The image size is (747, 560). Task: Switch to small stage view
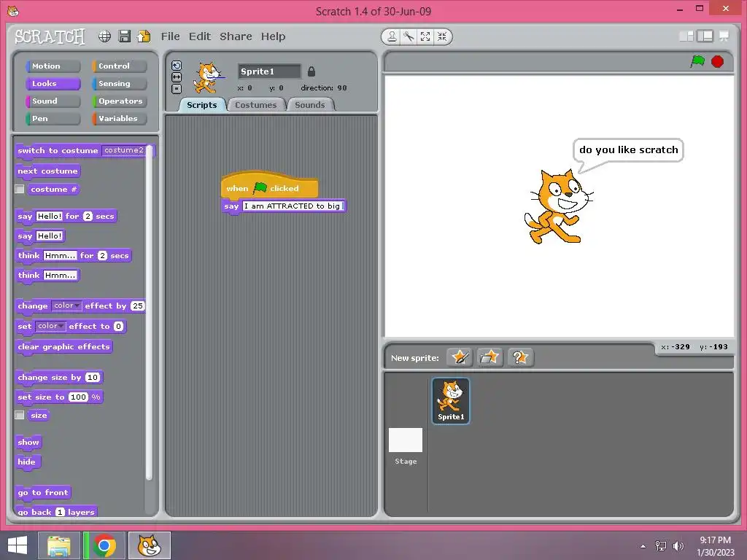pos(686,36)
